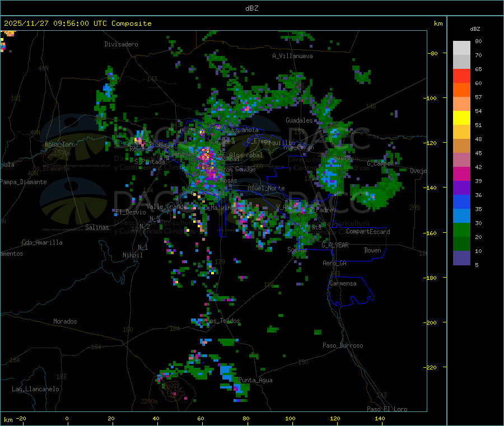Select the magenta 42 dBZ color swatch

click(461, 174)
